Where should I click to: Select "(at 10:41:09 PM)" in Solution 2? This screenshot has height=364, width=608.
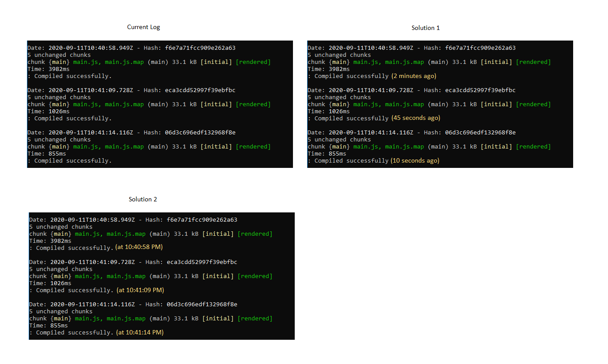(140, 290)
